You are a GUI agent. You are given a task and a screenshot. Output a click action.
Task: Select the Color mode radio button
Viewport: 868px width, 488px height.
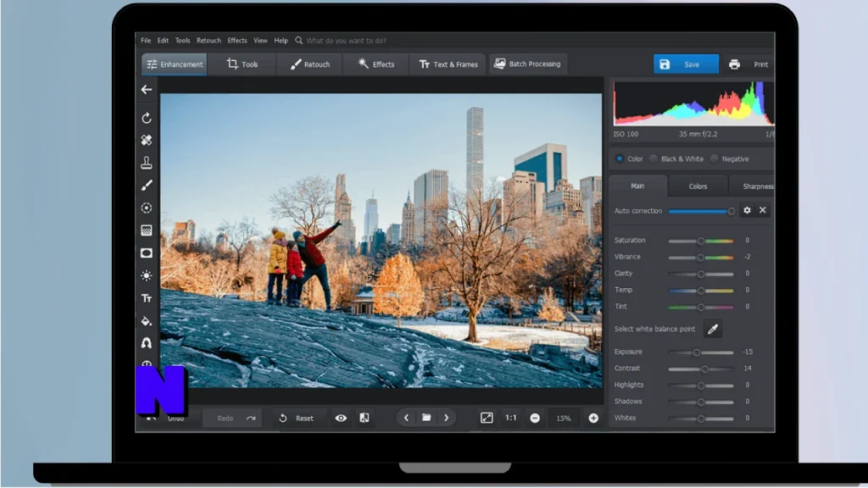point(620,158)
